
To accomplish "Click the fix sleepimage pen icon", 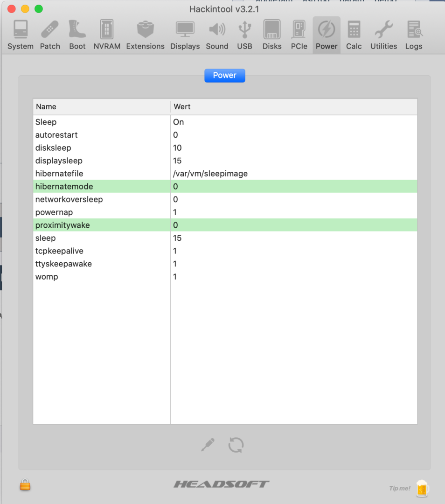I will tap(208, 445).
